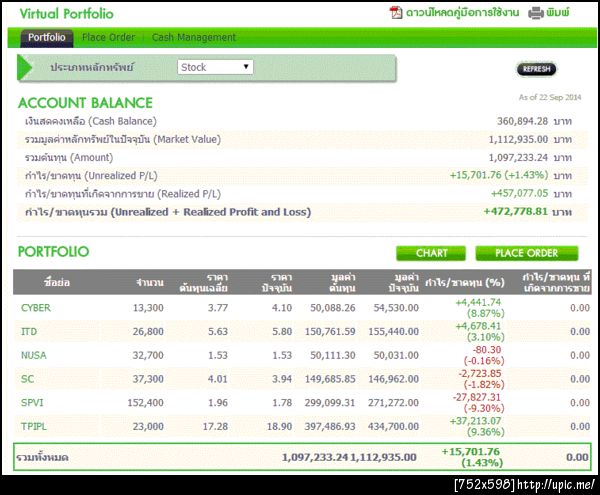Open the CYBER stock link
600x495 pixels.
click(36, 308)
